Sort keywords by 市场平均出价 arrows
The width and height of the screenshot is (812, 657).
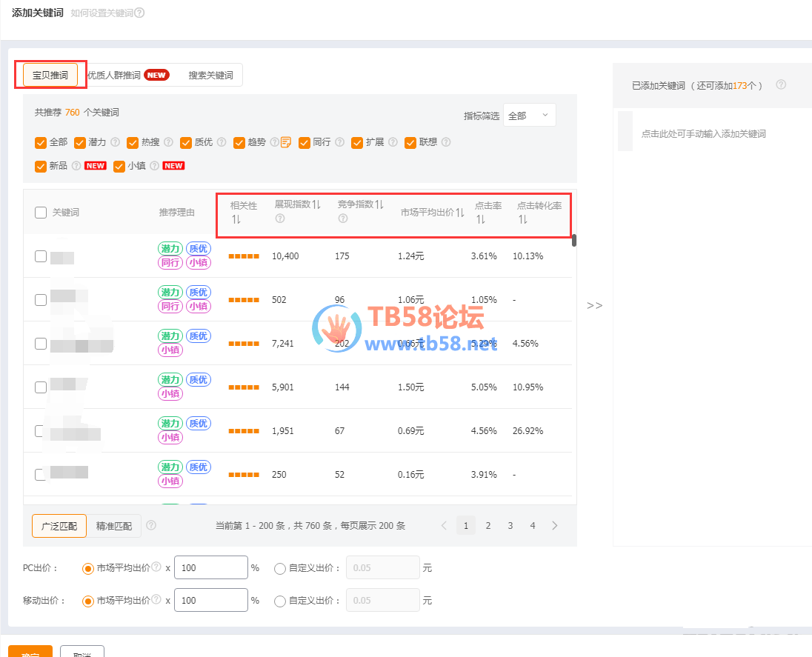(460, 213)
